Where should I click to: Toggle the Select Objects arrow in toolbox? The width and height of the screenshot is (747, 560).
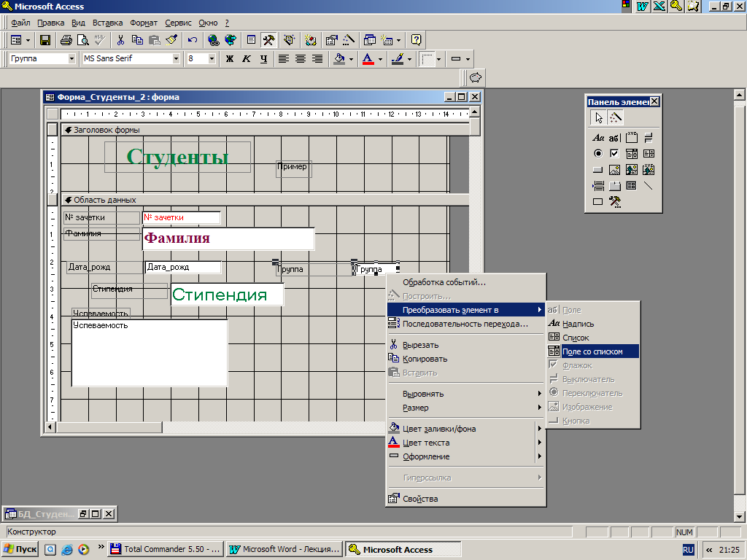click(x=598, y=117)
